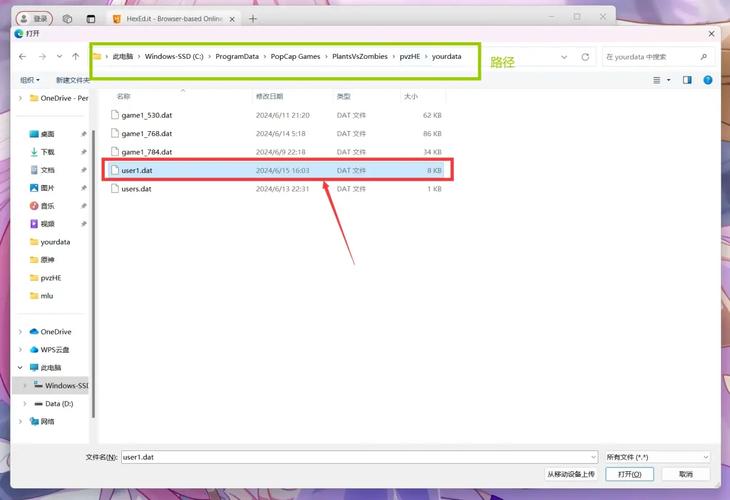Click the 取消 button
The width and height of the screenshot is (730, 500).
(x=686, y=474)
